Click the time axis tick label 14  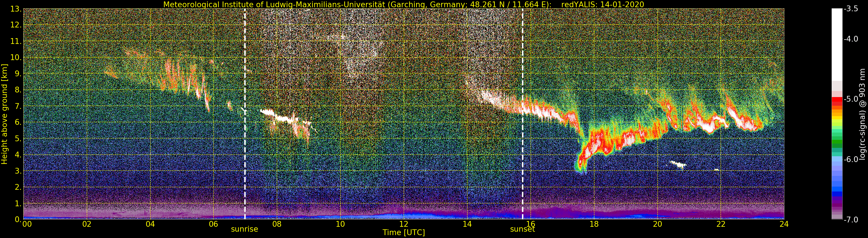click(467, 224)
